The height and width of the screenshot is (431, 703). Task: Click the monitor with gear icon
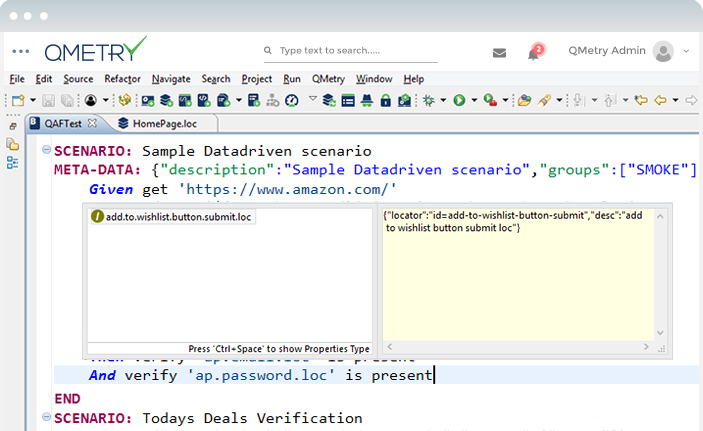pos(404,100)
